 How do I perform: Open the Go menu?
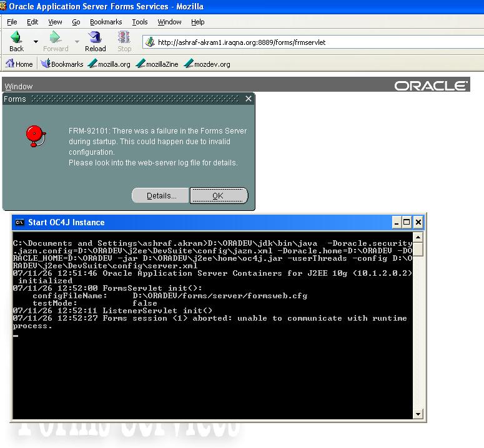(76, 22)
